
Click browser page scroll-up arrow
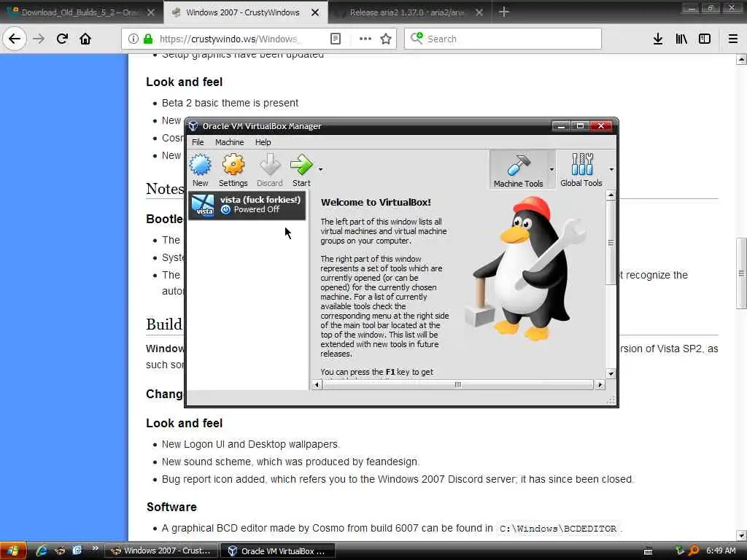[x=741, y=60]
